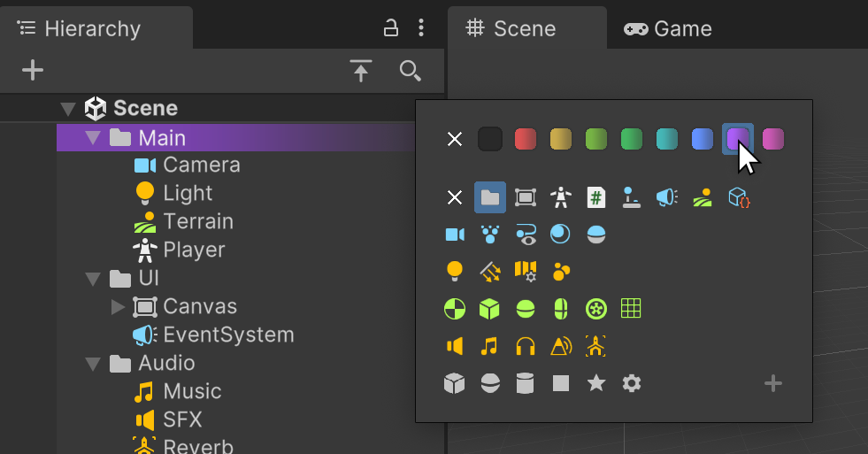Screen dimensions: 868x454
Task: Pick the blue megaphone icon in the picker
Action: (x=667, y=197)
